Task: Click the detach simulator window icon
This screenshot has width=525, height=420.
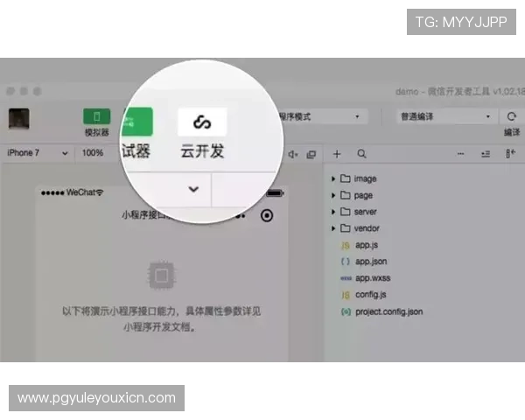Action: (311, 154)
